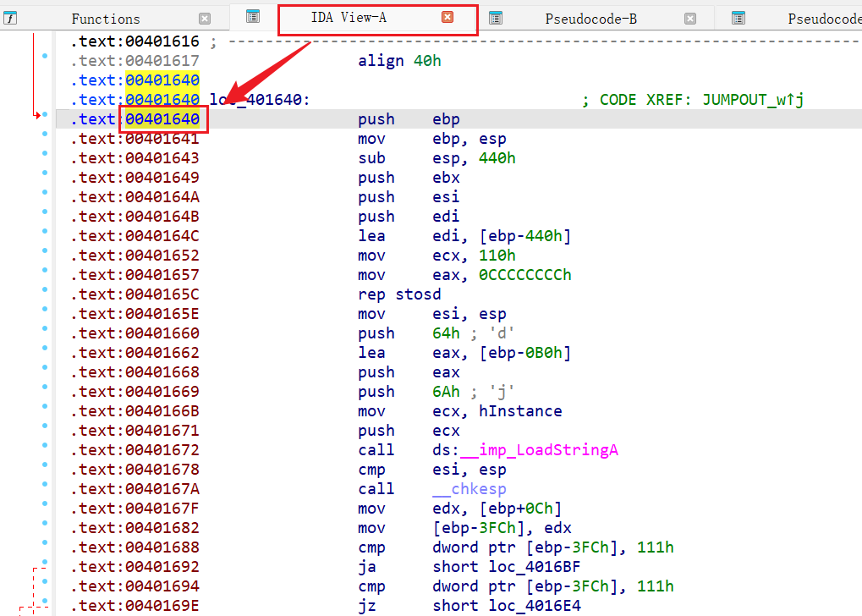The image size is (862, 616).
Task: Click the 'rep stosd' instruction
Action: (x=399, y=294)
